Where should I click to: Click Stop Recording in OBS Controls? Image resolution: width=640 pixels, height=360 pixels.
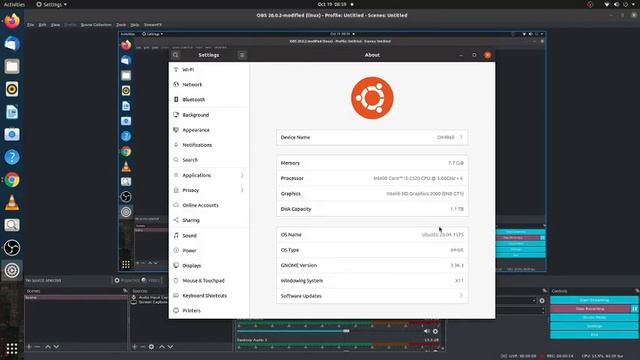click(x=590, y=309)
